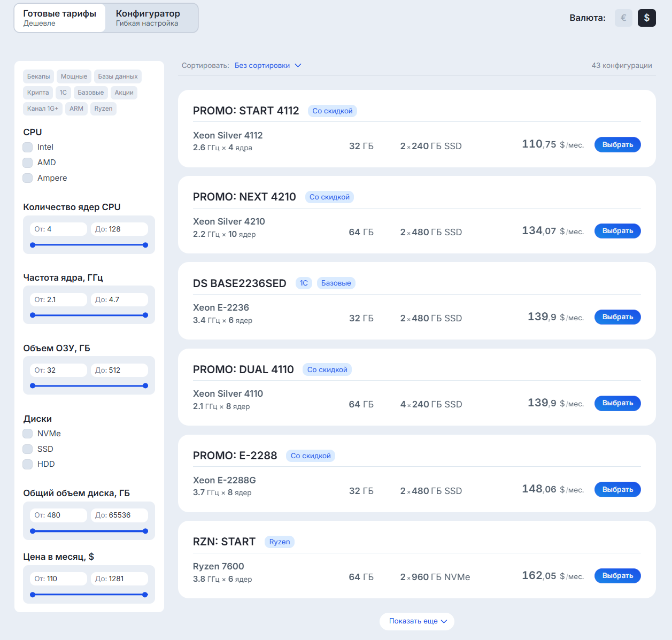Screen dimensions: 672x640
Task: Expand list with Показать еще
Action: click(417, 621)
